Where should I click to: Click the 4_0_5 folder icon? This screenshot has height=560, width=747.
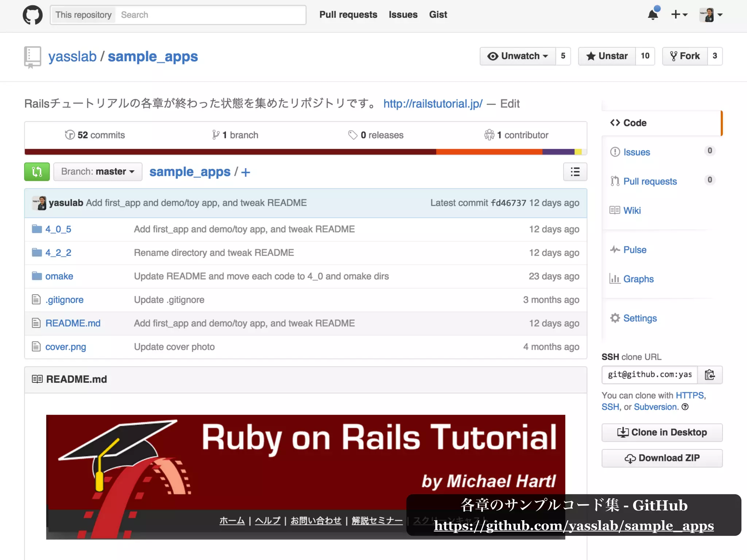pyautogui.click(x=37, y=229)
